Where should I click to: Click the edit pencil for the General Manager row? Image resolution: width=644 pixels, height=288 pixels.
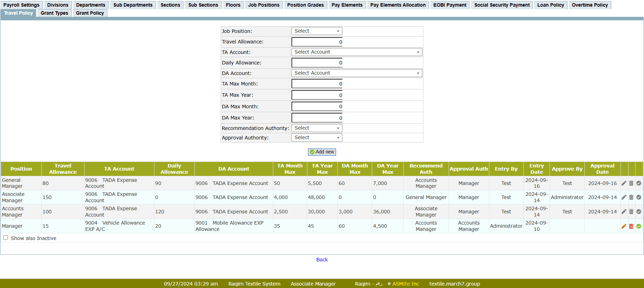pos(624,183)
